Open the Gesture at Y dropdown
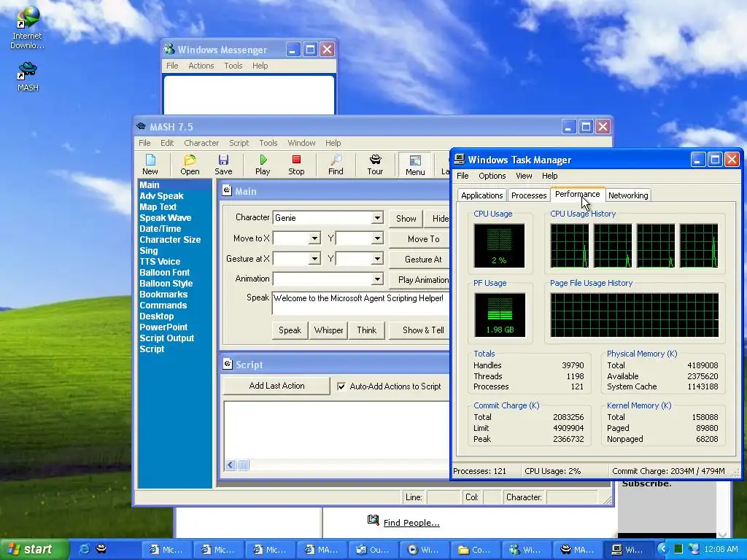The image size is (747, 560). 377,259
